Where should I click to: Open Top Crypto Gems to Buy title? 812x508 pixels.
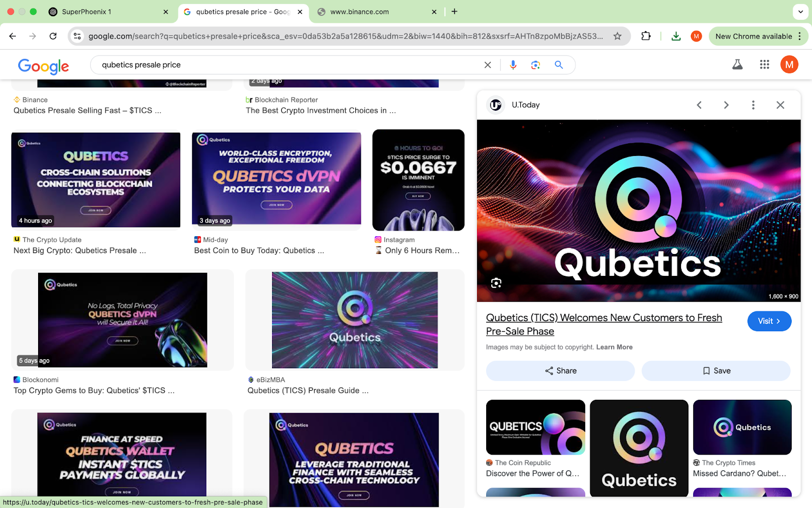point(94,390)
